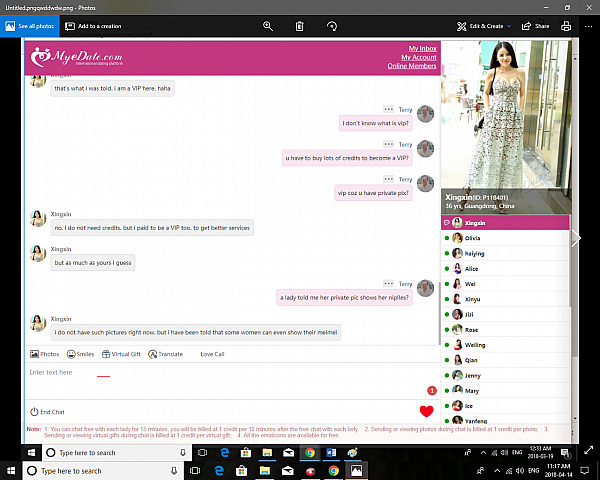Click the Photos attachment icon
Screen dimensions: 600x480
(45, 354)
